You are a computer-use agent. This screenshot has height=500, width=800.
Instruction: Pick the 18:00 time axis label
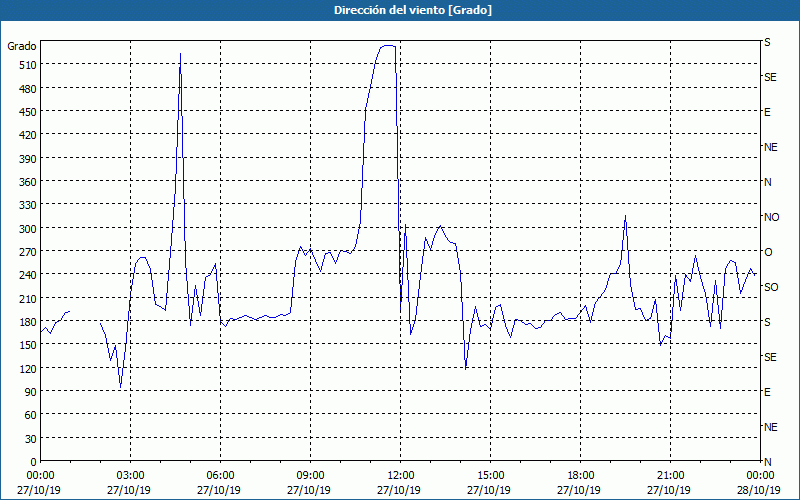point(580,476)
